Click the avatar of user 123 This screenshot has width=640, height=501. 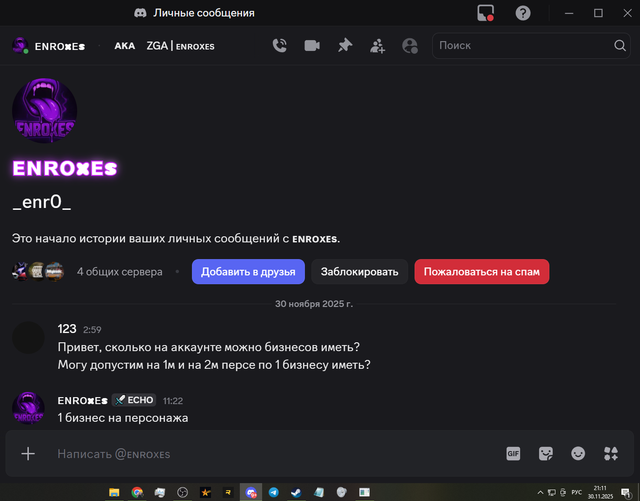[28, 337]
